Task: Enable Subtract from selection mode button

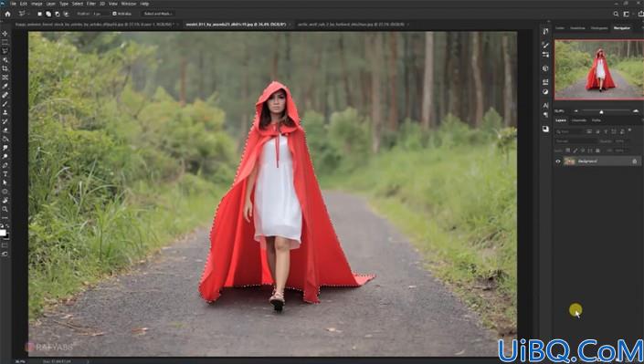Action: tap(57, 14)
